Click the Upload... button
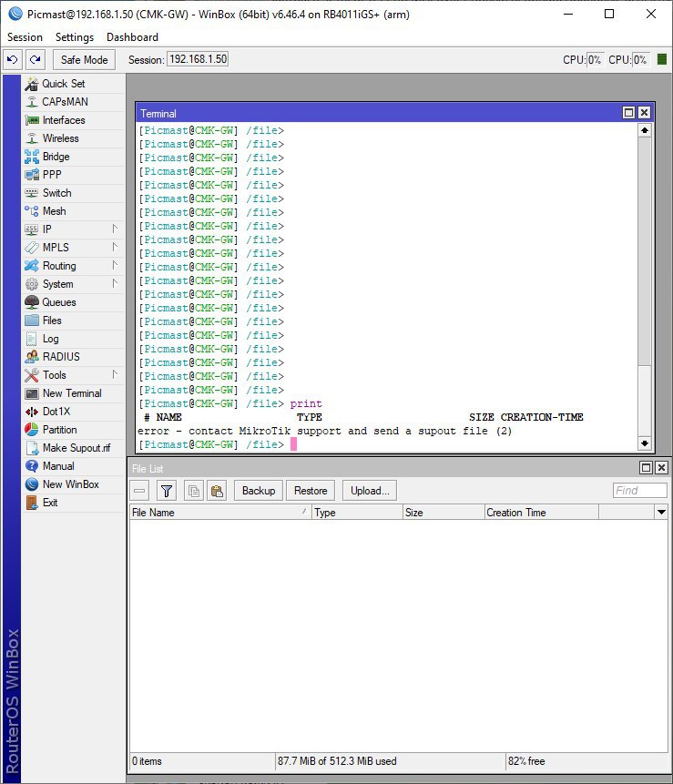The height and width of the screenshot is (784, 673). coord(370,491)
